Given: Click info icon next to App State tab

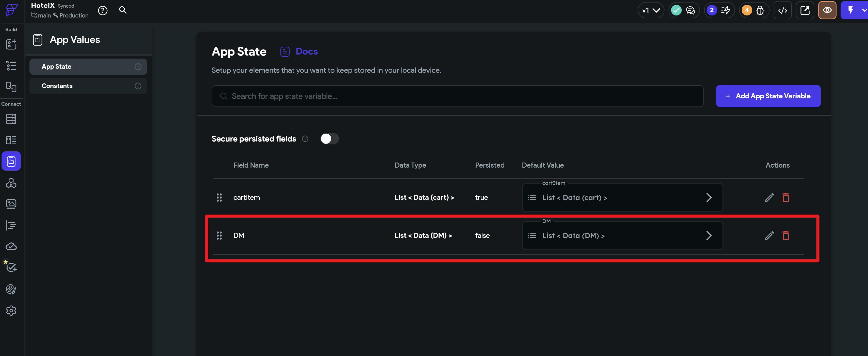Looking at the screenshot, I should click(138, 67).
